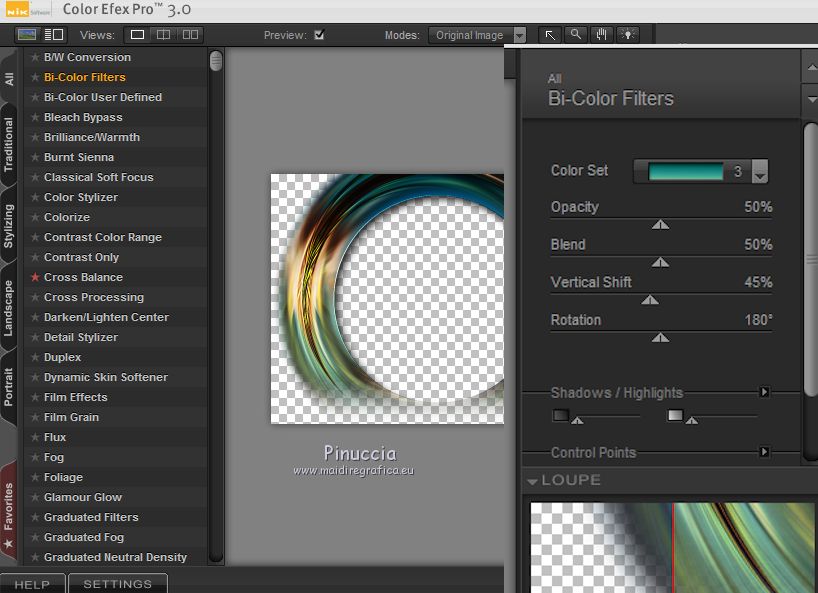The image size is (818, 593).
Task: Click the Opacity slider handle
Action: coord(660,225)
